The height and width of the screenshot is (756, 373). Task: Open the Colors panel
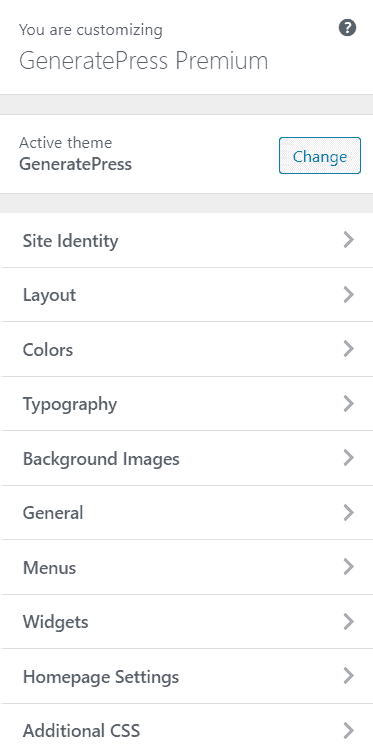186,349
